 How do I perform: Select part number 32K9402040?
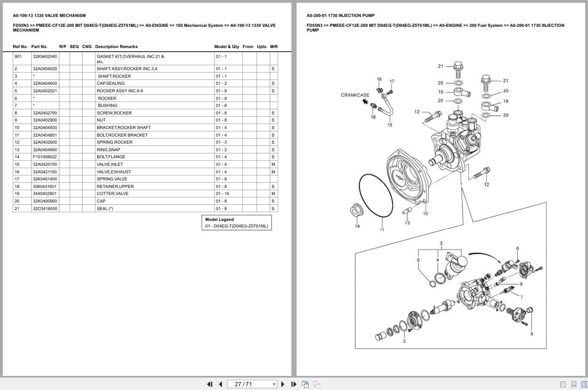pyautogui.click(x=45, y=57)
